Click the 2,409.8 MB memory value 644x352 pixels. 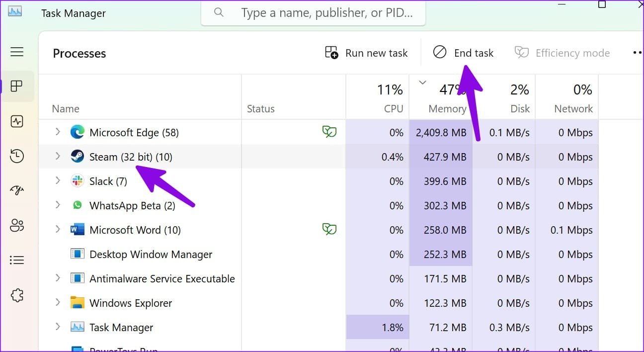point(440,133)
